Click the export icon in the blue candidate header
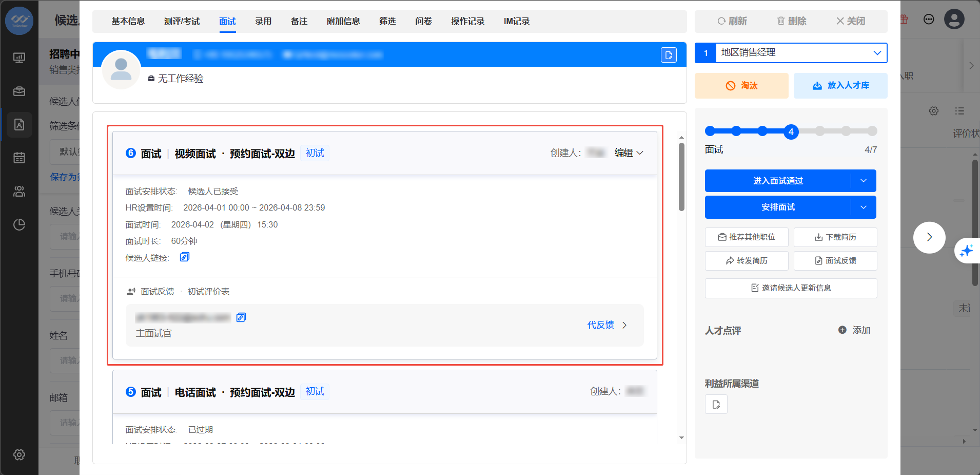This screenshot has height=475, width=980. tap(669, 55)
